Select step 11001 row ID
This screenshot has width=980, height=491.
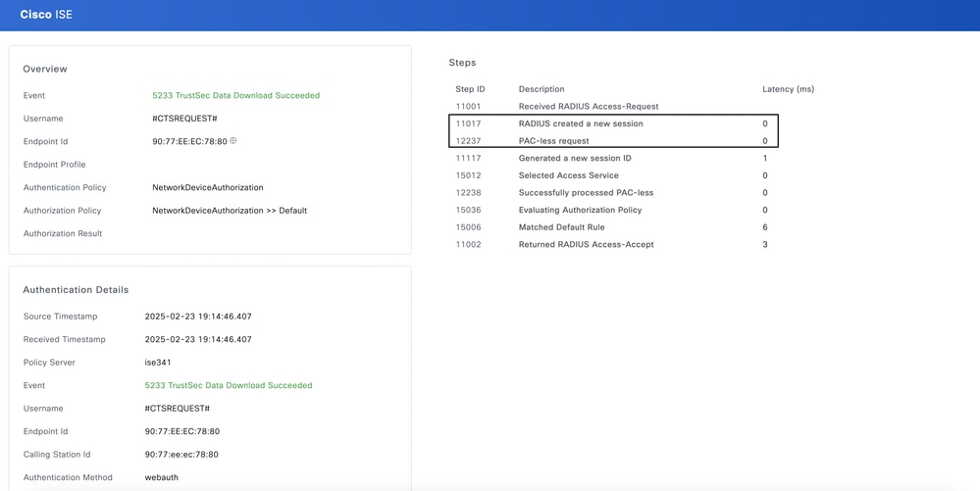pos(468,107)
